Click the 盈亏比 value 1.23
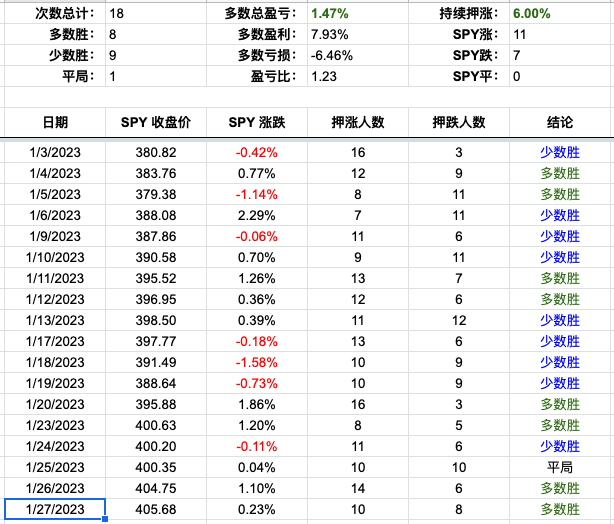Screen dimensions: 614x524 [x=358, y=76]
